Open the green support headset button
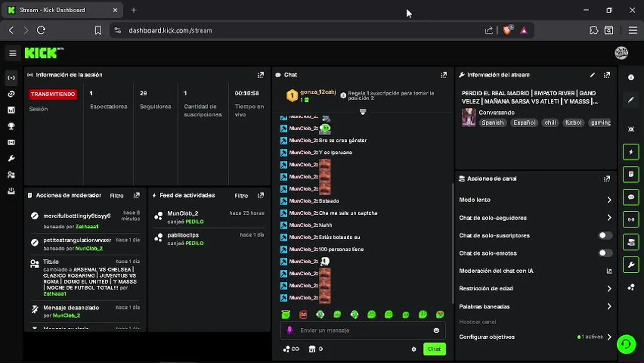 [x=626, y=344]
